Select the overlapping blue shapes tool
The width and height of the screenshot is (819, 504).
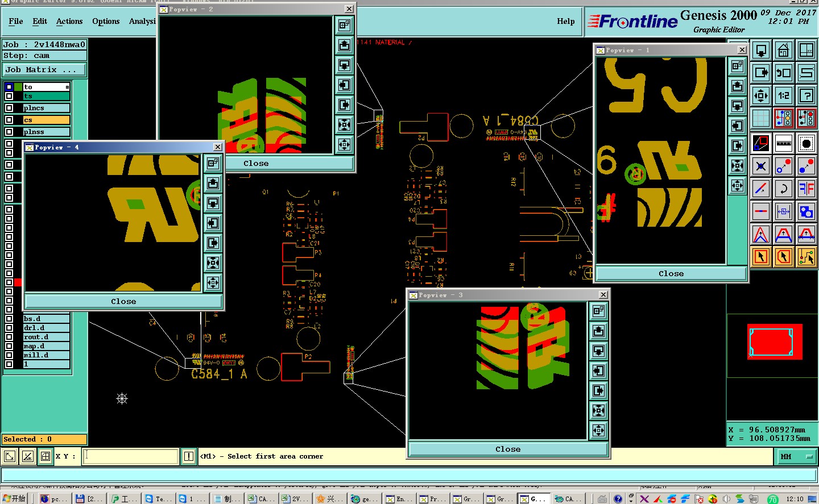pyautogui.click(x=806, y=211)
